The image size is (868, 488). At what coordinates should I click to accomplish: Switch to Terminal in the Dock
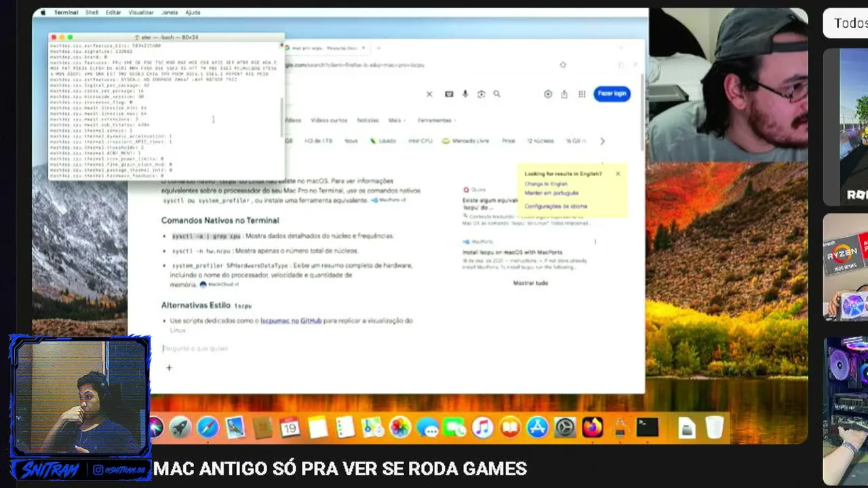(x=648, y=428)
